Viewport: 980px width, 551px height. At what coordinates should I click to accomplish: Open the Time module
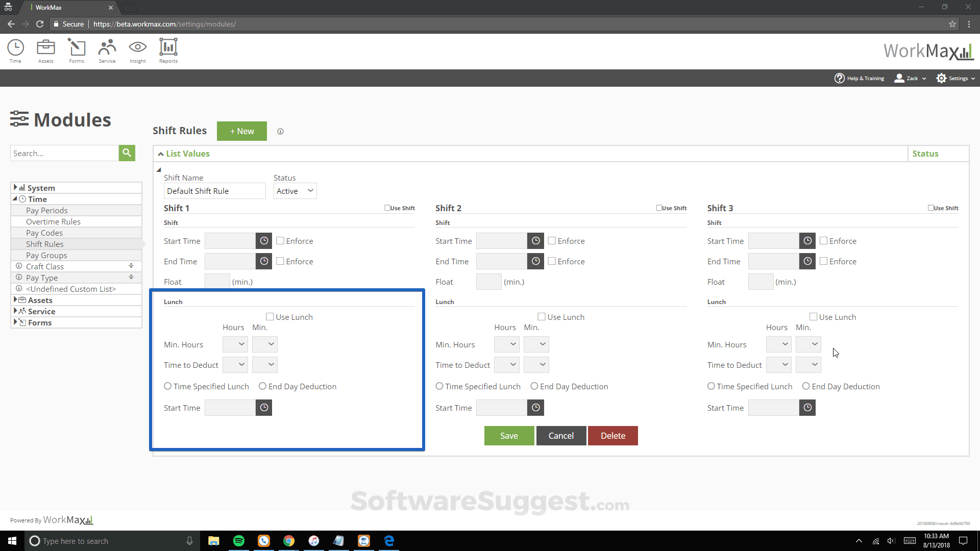click(15, 51)
